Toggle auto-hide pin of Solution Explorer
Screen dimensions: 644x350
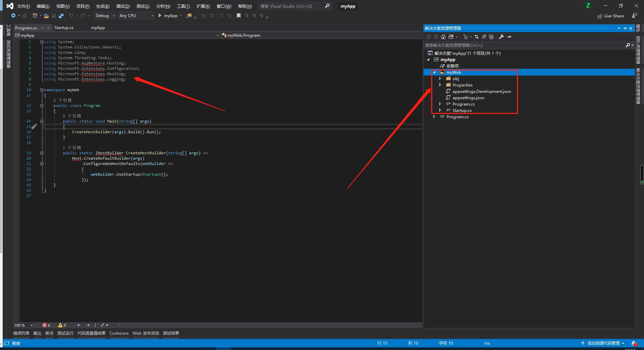pos(625,28)
